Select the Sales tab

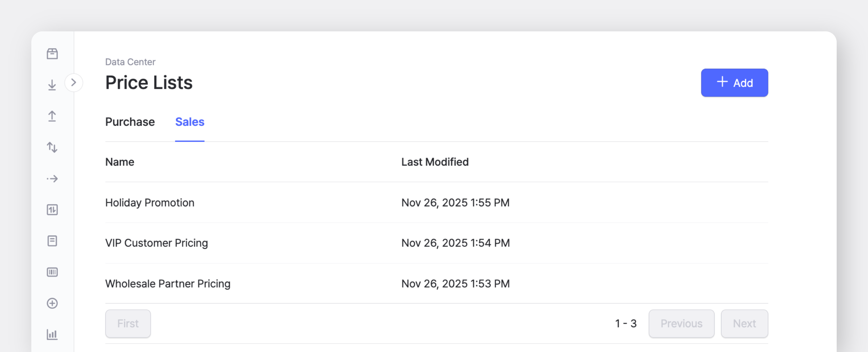pos(190,122)
